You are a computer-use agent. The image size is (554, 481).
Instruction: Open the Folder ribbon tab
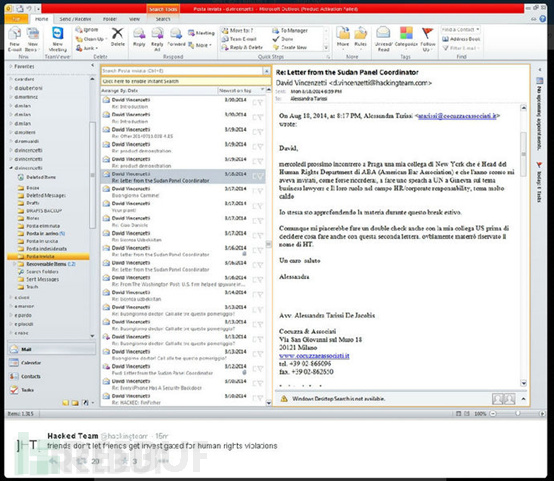click(110, 19)
